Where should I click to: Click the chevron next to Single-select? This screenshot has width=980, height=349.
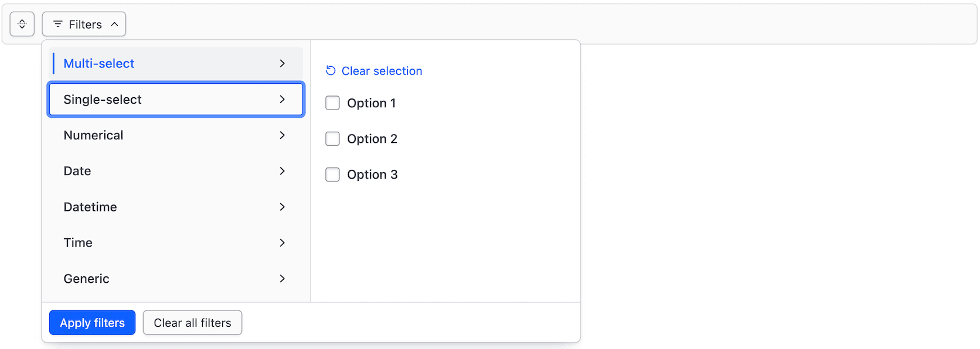point(283,100)
